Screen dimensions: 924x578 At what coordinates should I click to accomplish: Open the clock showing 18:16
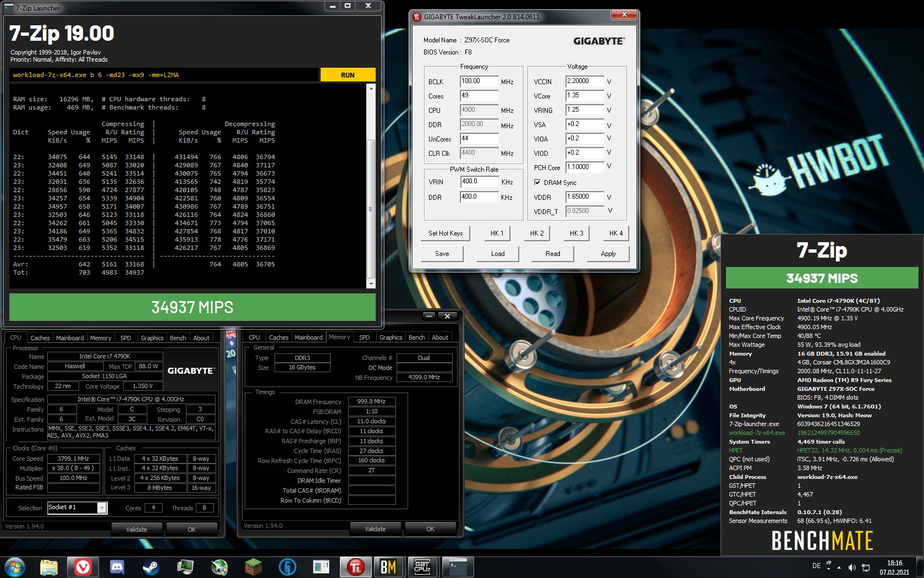coord(894,568)
